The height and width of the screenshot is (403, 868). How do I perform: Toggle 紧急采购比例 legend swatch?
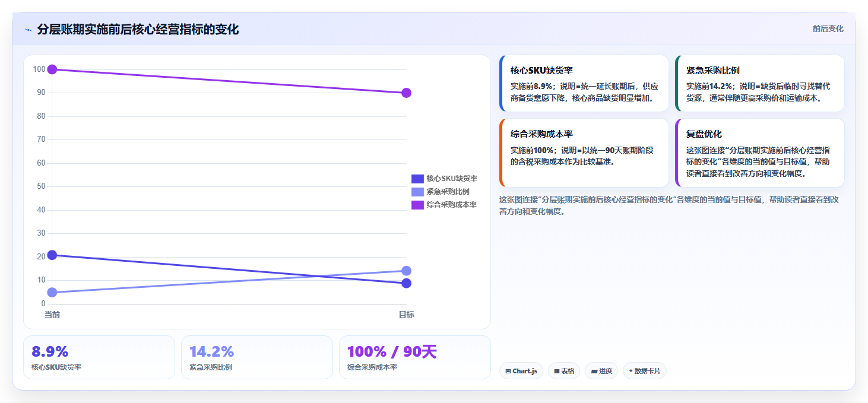[417, 192]
